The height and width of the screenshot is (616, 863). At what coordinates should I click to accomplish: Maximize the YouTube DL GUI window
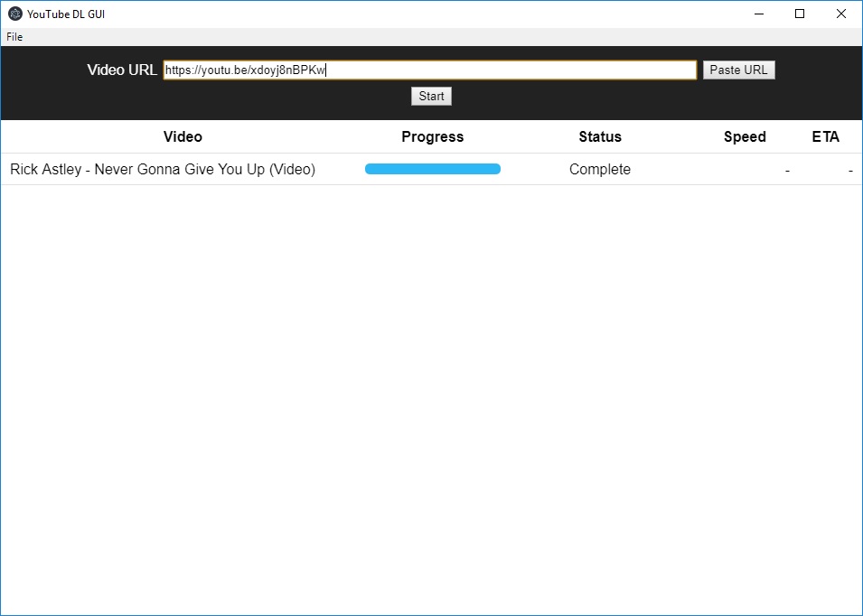pyautogui.click(x=800, y=14)
